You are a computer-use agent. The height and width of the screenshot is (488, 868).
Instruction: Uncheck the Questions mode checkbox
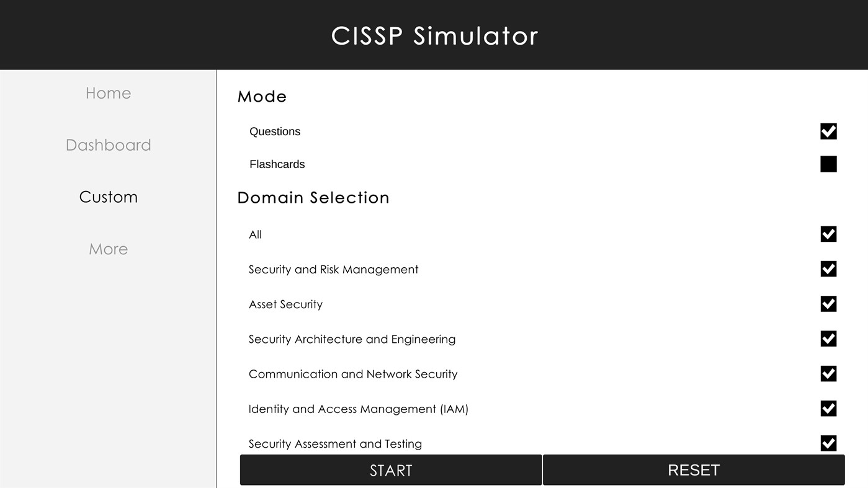[828, 131]
